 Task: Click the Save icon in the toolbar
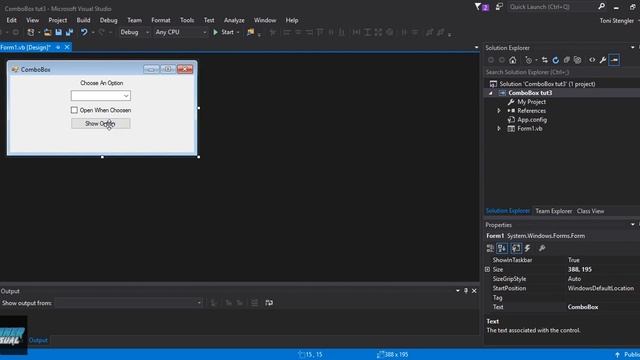pyautogui.click(x=58, y=32)
